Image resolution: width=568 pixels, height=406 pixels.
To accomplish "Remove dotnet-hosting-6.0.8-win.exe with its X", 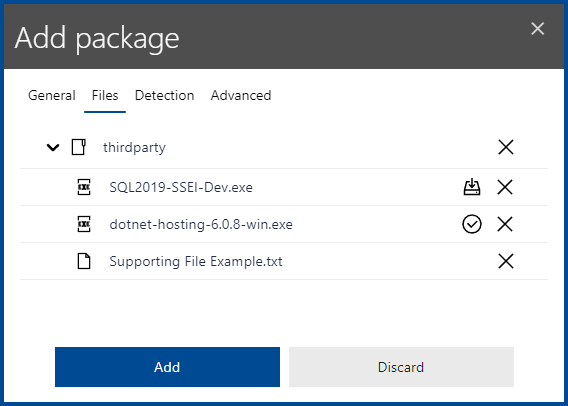I will [505, 224].
